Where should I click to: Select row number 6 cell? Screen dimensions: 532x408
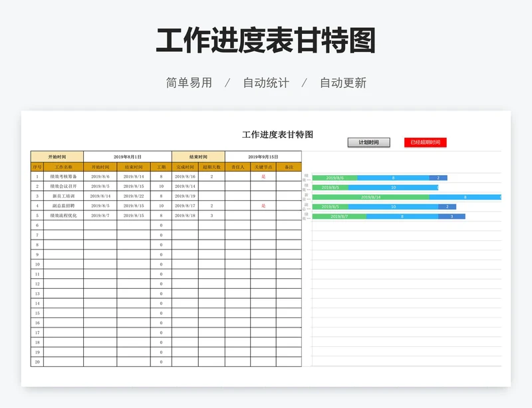point(37,225)
